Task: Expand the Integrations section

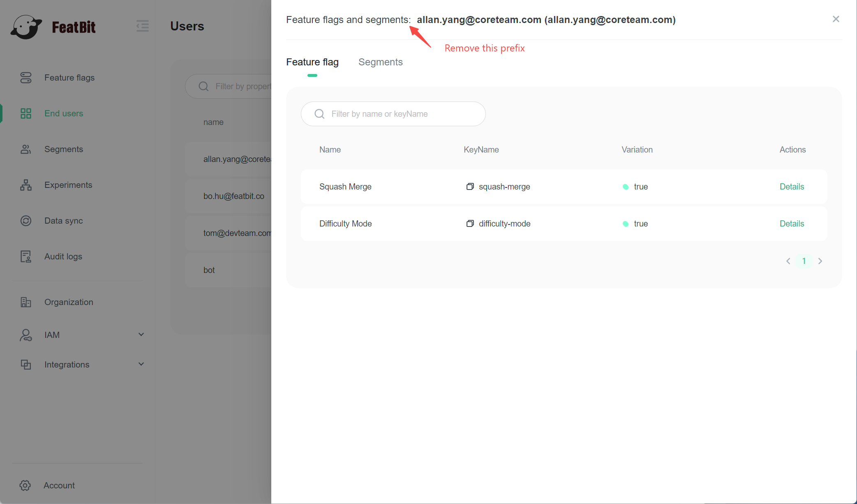Action: click(141, 364)
